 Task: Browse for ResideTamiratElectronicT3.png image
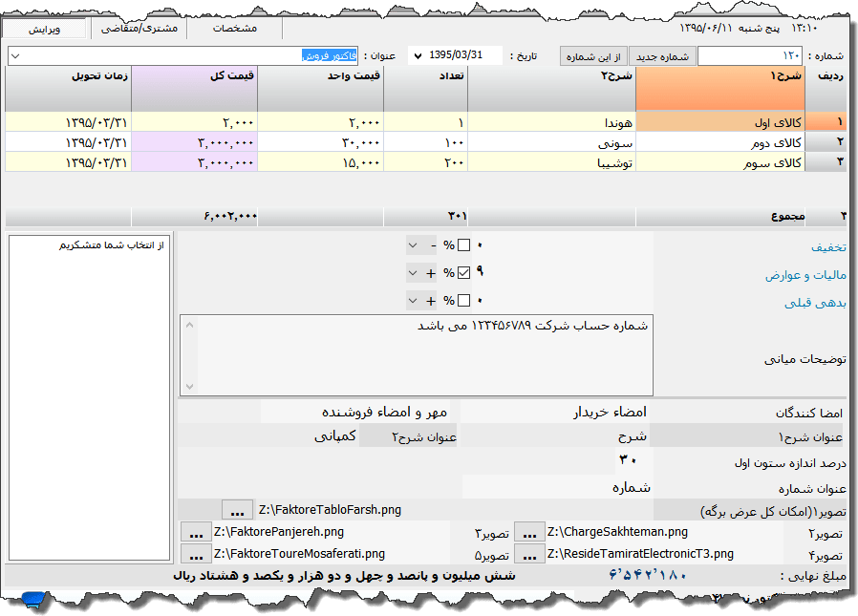pos(529,554)
